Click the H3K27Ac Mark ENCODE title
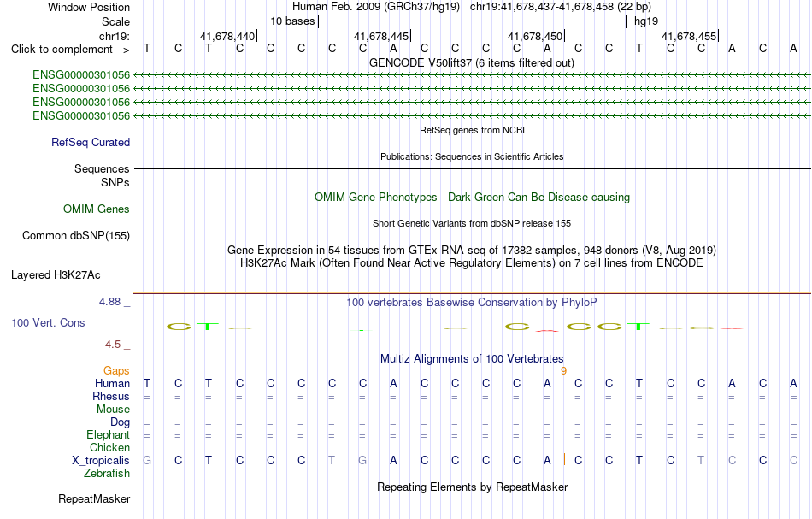 click(x=472, y=263)
